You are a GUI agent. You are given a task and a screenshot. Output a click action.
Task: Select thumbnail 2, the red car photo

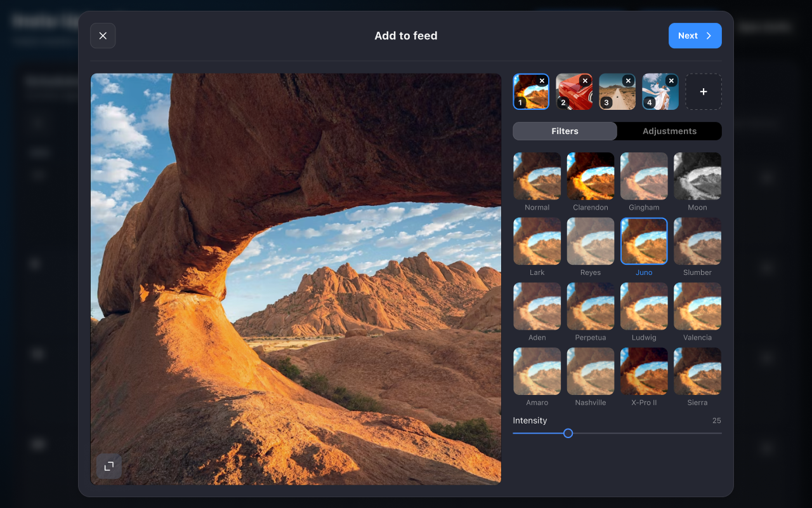[x=574, y=91]
